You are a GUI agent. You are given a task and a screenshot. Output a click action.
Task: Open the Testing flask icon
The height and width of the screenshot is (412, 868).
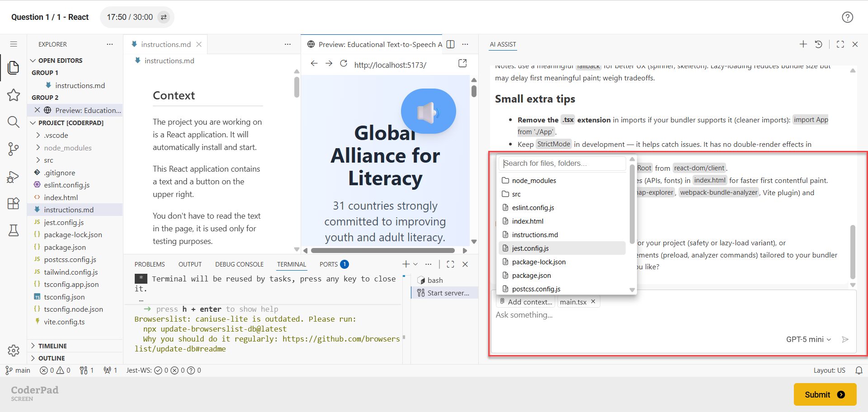[14, 230]
